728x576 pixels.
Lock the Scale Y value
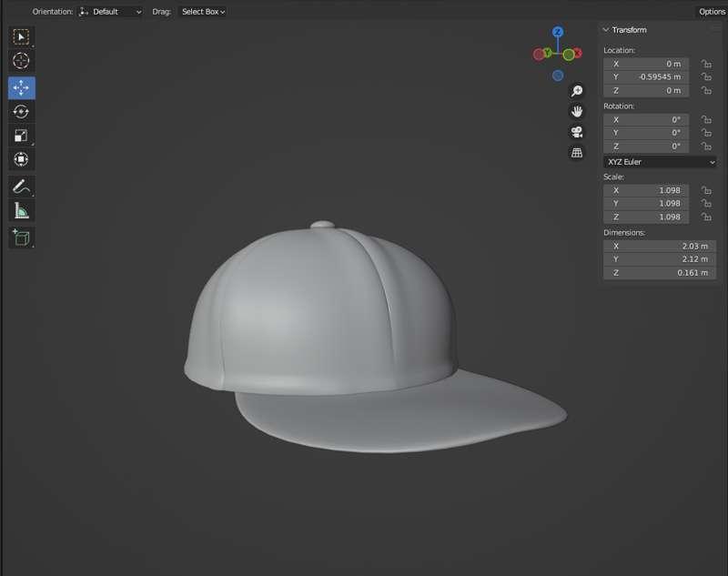point(706,203)
